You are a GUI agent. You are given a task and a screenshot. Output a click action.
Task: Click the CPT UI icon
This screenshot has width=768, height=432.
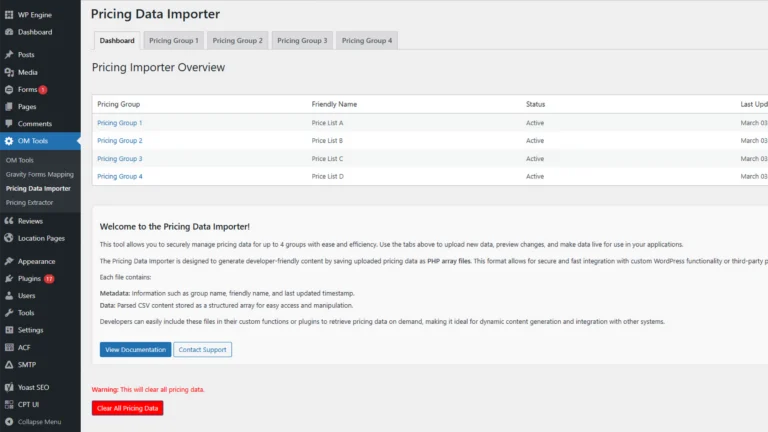coord(9,404)
